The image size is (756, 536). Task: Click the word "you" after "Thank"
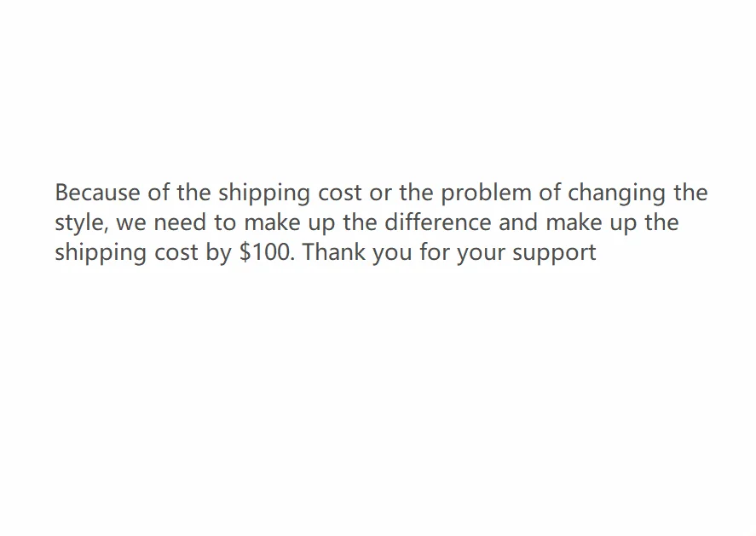coord(392,254)
